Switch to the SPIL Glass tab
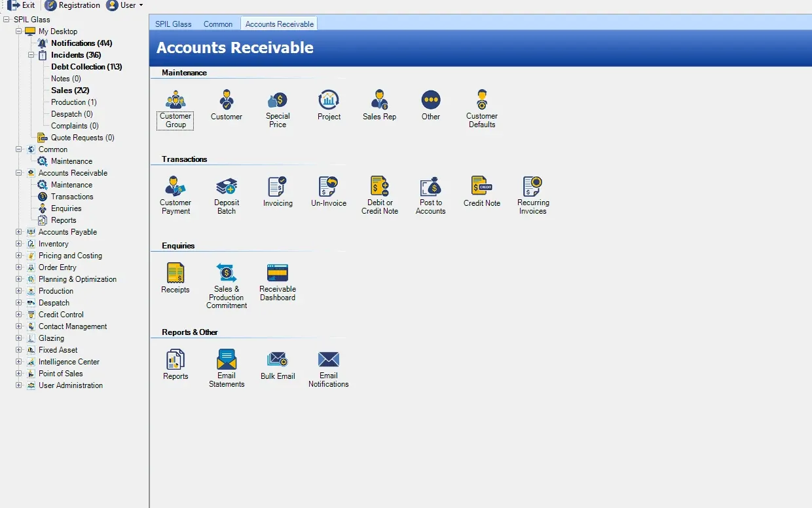Image resolution: width=812 pixels, height=508 pixels. pos(174,24)
